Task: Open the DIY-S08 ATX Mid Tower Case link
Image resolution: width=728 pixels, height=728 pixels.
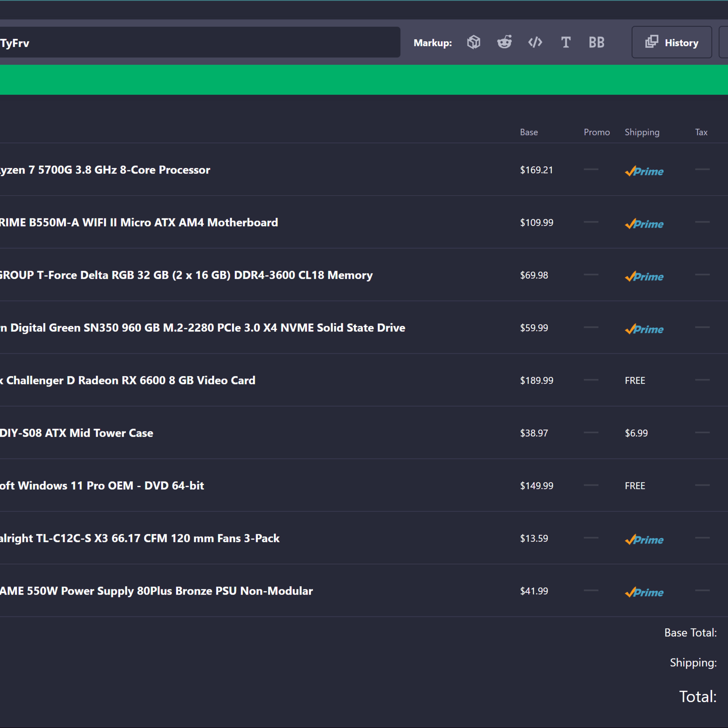Action: (x=76, y=433)
